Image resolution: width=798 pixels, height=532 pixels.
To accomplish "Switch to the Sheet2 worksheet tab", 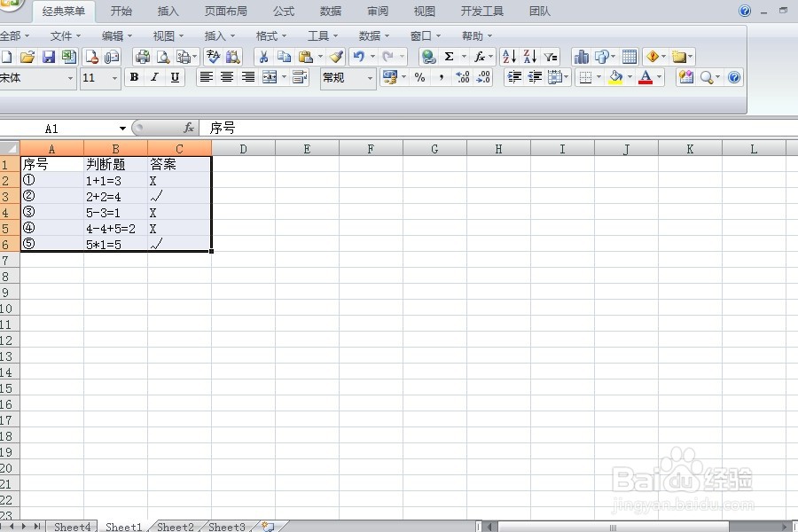I will pyautogui.click(x=175, y=527).
